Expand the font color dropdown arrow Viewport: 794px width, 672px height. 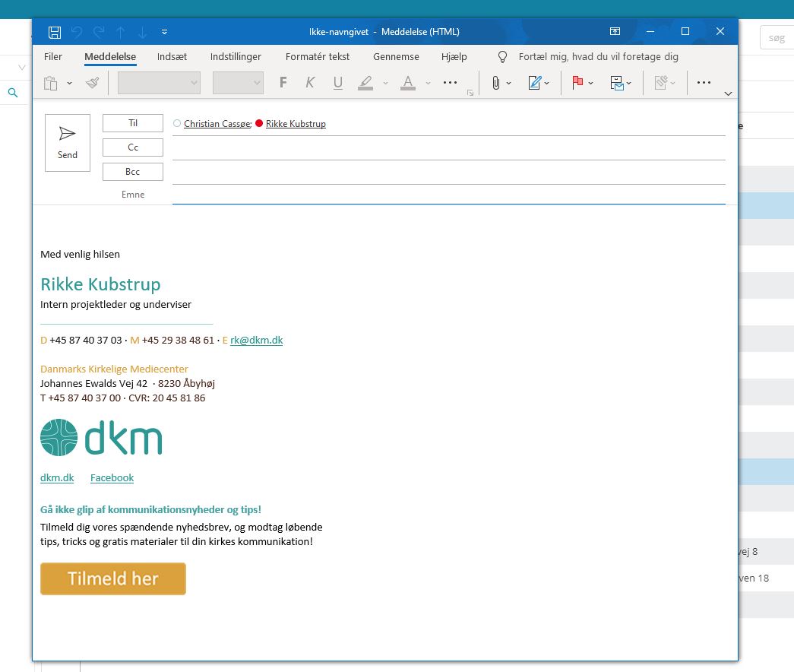(428, 83)
